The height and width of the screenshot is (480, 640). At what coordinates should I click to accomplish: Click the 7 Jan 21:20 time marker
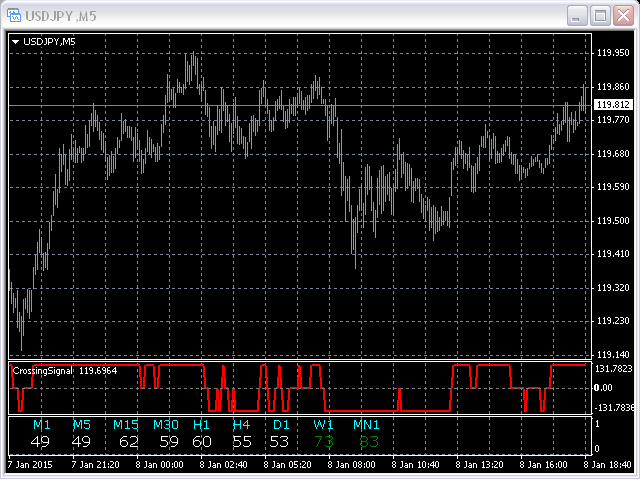(96, 464)
